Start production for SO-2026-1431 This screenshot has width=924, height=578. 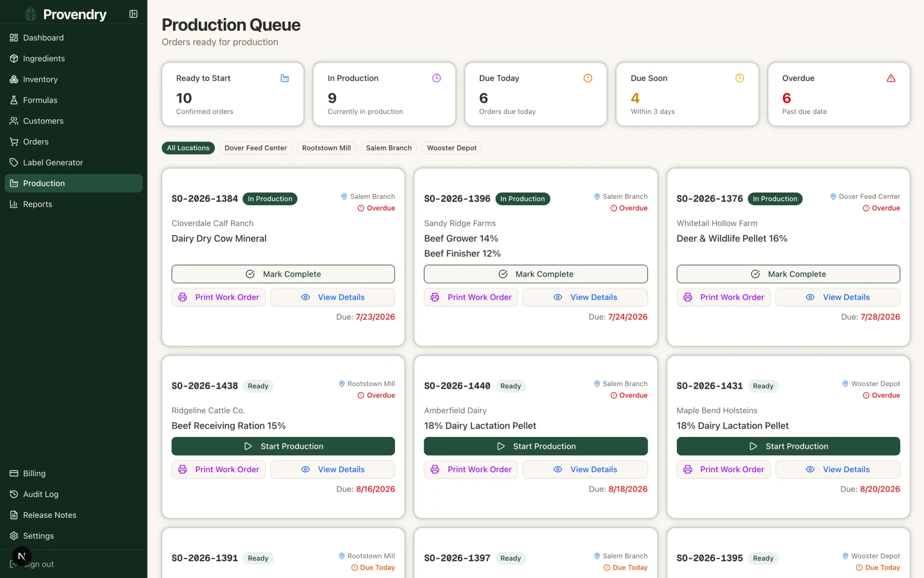788,446
